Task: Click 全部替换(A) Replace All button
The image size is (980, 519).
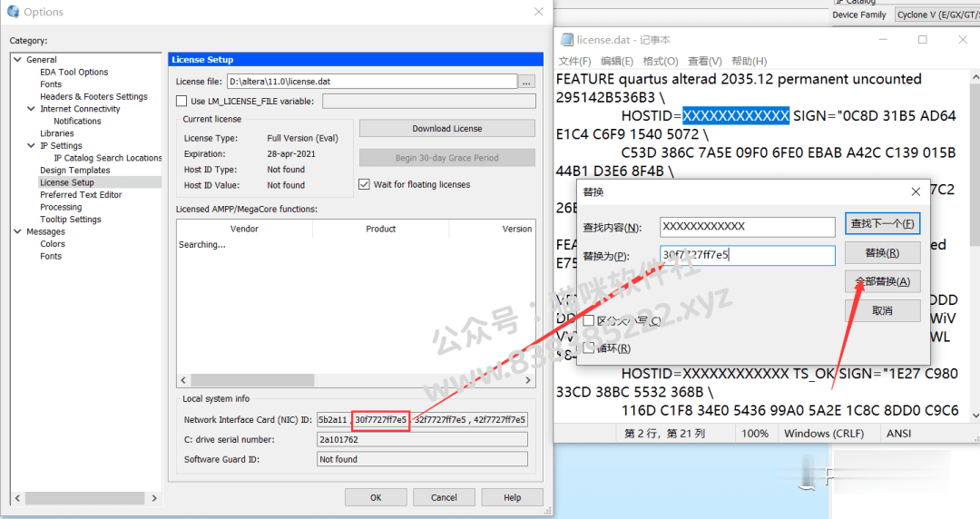Action: (883, 281)
